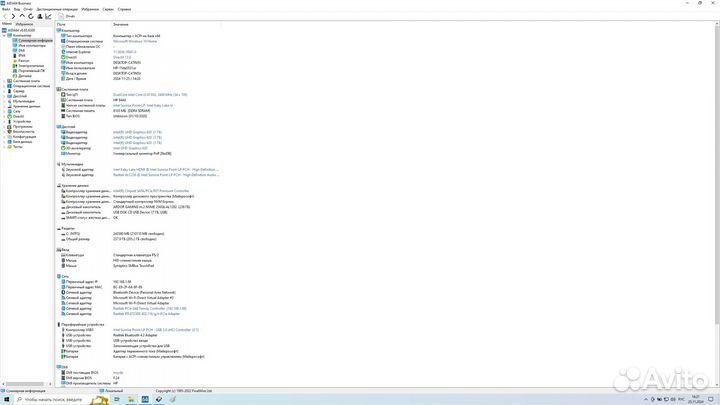Open the Realtek ALC236 audio adapter link
Screen dimensions: 720x405
point(166,175)
